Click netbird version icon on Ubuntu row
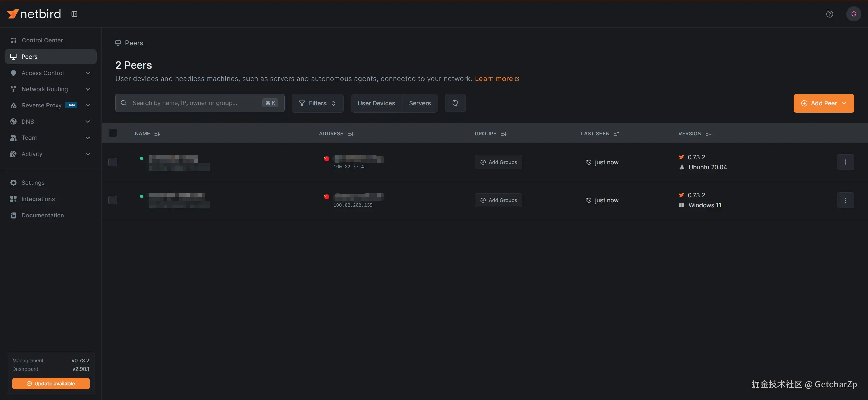 [681, 157]
